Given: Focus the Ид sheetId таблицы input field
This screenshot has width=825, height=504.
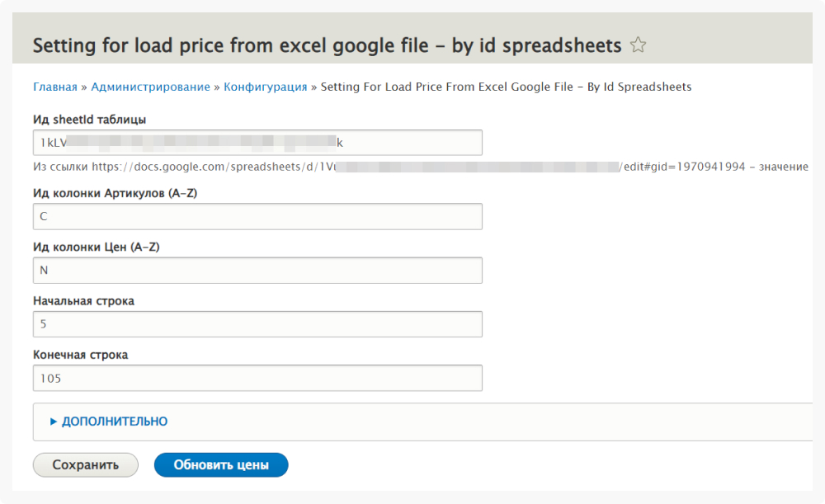Looking at the screenshot, I should click(257, 143).
